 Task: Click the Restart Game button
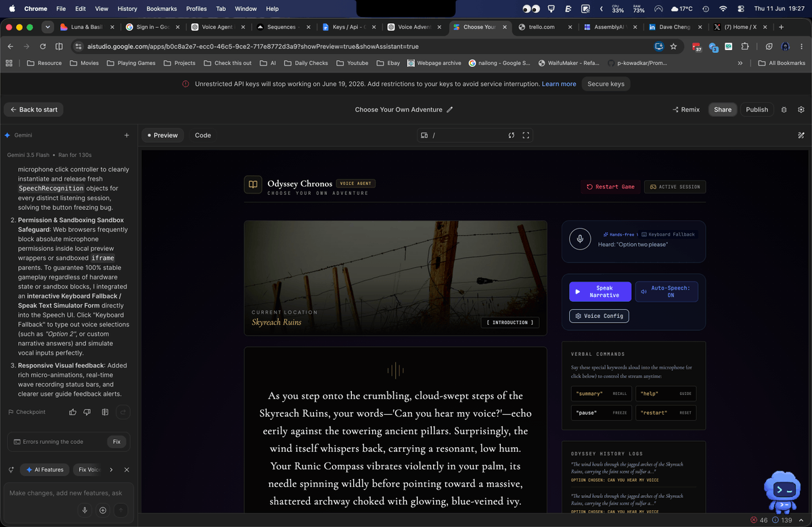pyautogui.click(x=610, y=187)
